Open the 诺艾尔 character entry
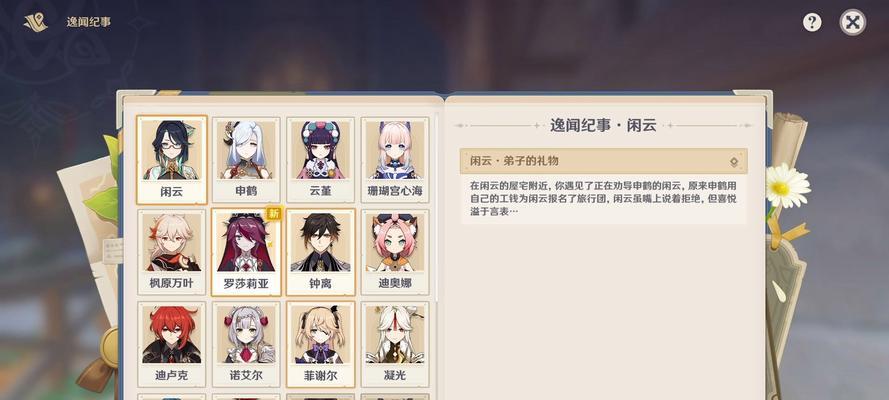 click(246, 344)
